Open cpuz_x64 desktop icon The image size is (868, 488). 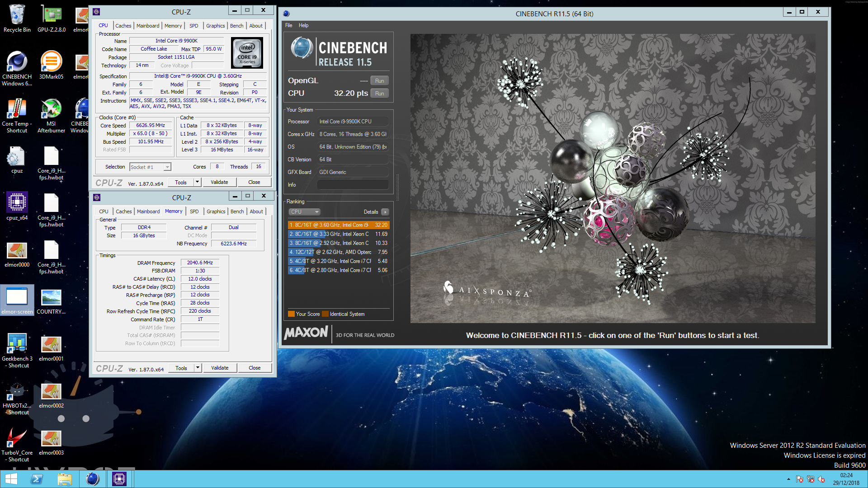click(17, 206)
